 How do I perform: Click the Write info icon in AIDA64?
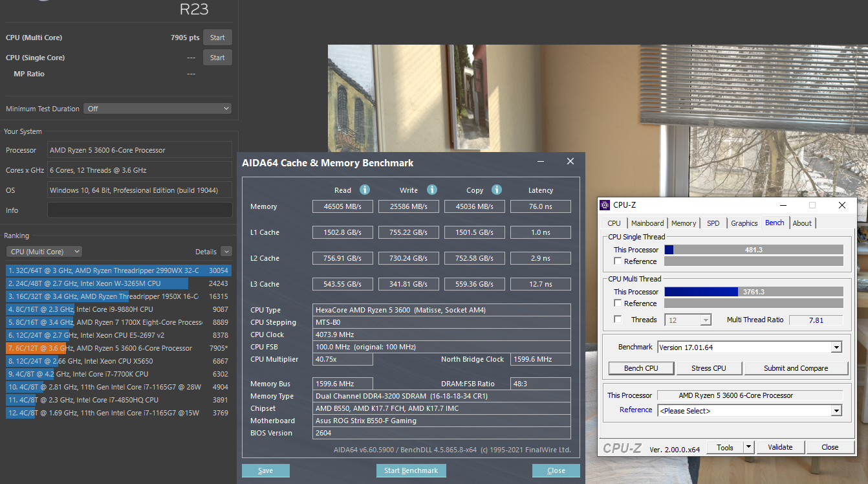click(x=432, y=190)
